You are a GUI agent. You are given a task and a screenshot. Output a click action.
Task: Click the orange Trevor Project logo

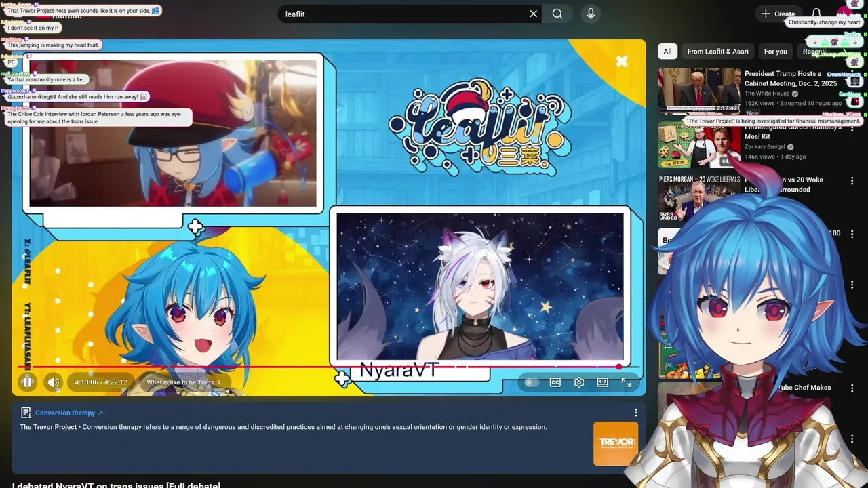point(616,444)
